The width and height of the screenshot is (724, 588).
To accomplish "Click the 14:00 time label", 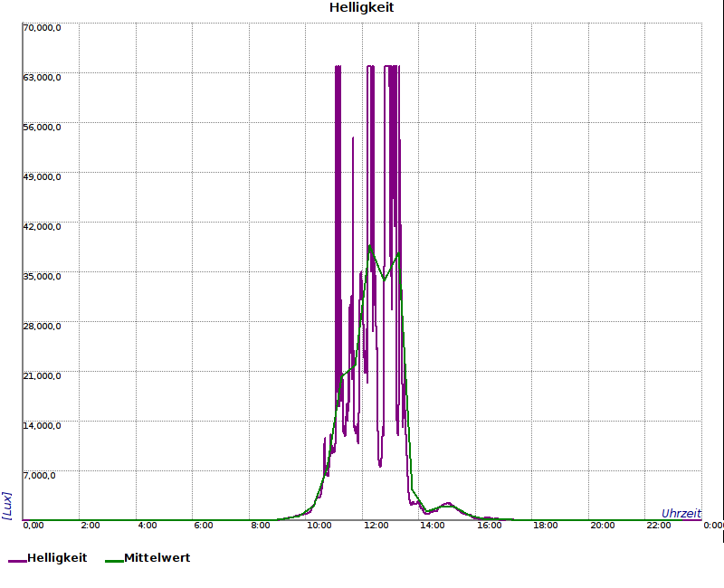I will coord(433,526).
